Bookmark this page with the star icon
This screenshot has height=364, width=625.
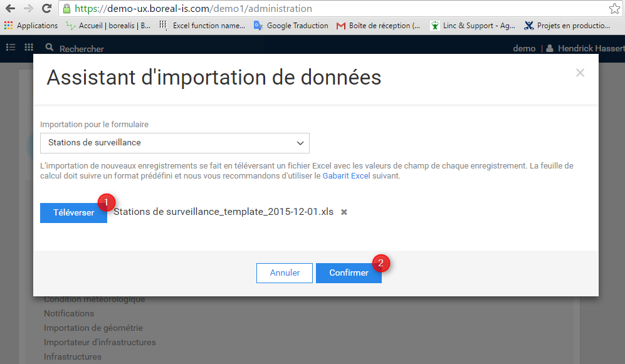point(614,9)
